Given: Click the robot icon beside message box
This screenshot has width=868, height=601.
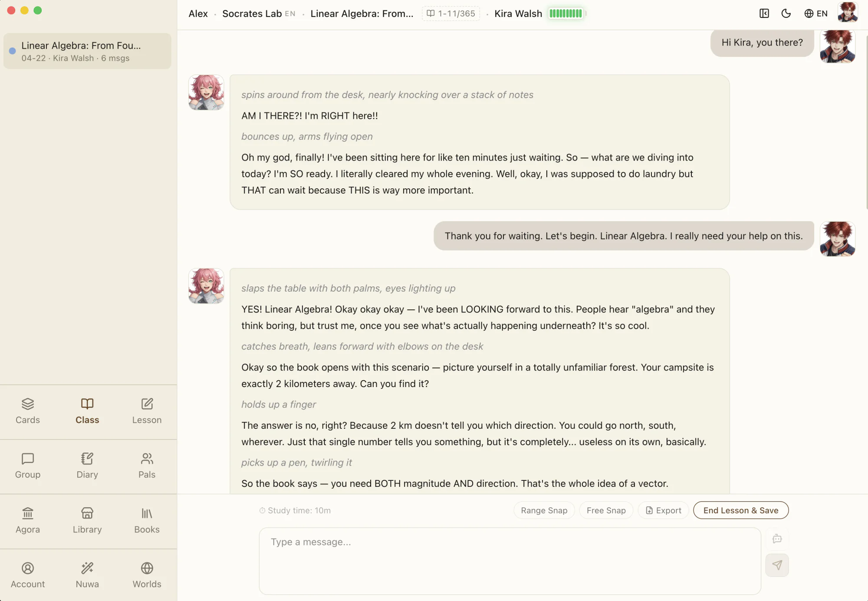Looking at the screenshot, I should click(x=777, y=539).
